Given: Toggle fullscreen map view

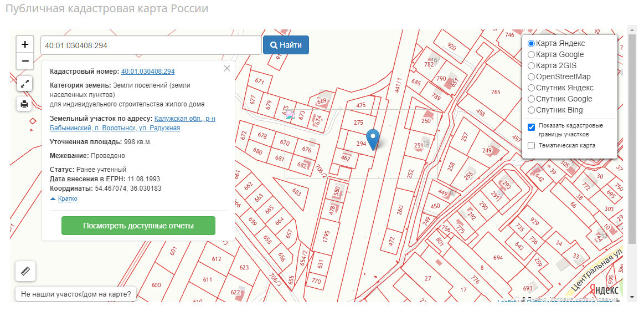Looking at the screenshot, I should pyautogui.click(x=25, y=84).
